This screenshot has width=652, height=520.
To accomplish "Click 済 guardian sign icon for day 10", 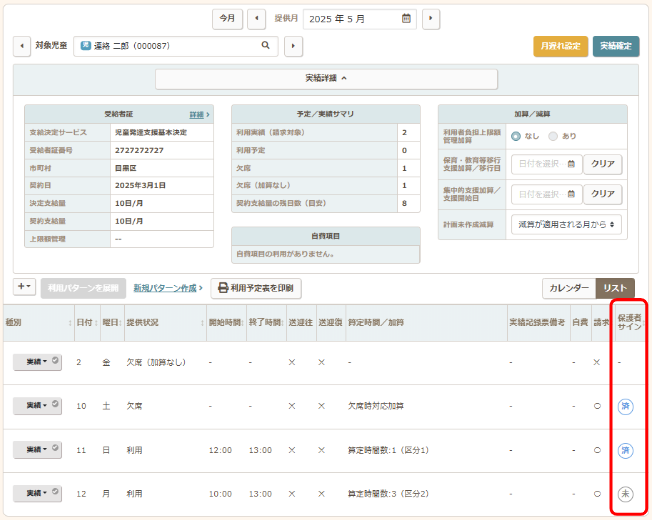I will tap(625, 406).
